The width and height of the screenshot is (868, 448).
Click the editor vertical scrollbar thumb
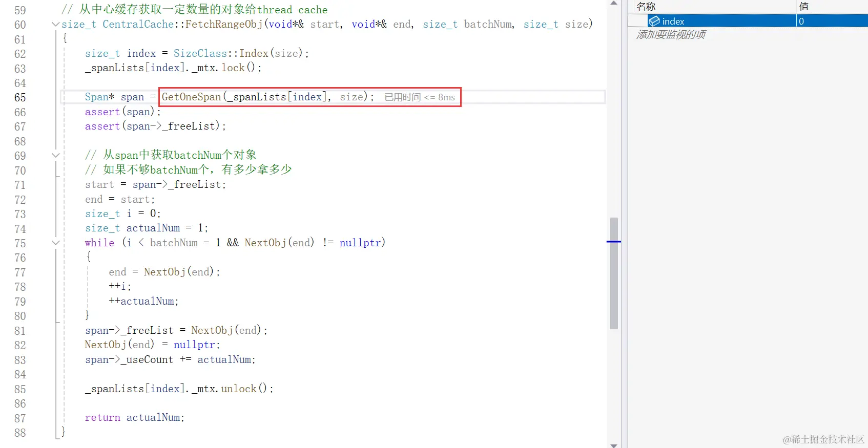point(614,273)
